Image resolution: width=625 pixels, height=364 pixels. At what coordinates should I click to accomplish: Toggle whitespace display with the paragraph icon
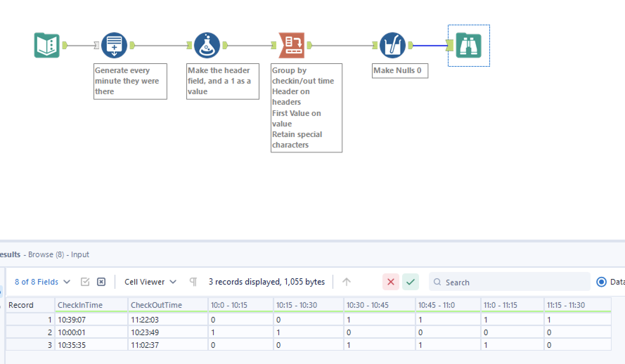193,281
